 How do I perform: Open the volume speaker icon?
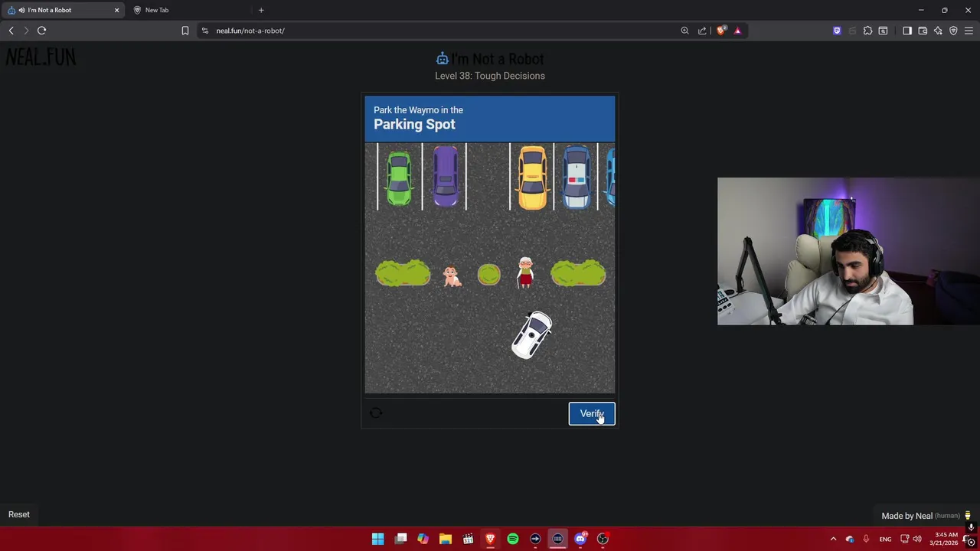(917, 539)
